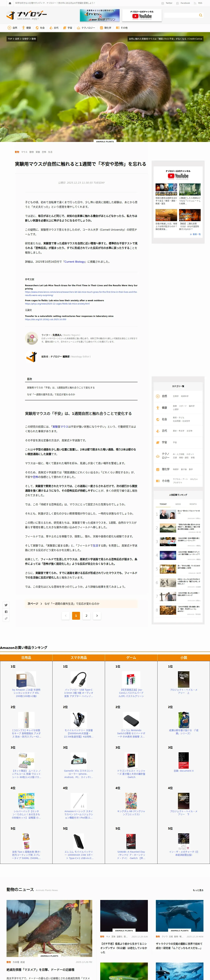
Task: Open 脳科学 subcategory in sidebar
Action: click(x=192, y=406)
